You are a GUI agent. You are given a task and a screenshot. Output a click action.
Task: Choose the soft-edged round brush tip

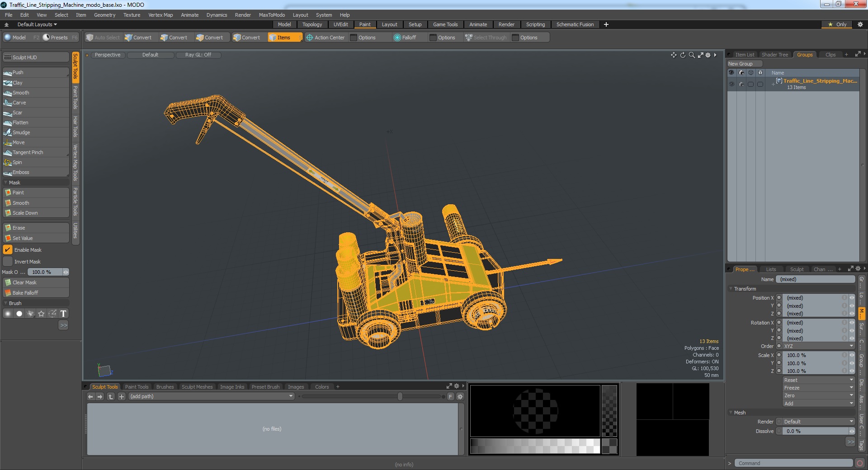[x=8, y=314]
